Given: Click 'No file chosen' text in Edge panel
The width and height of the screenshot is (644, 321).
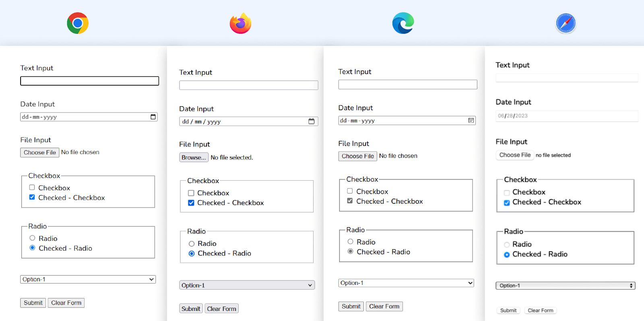Looking at the screenshot, I should [398, 156].
